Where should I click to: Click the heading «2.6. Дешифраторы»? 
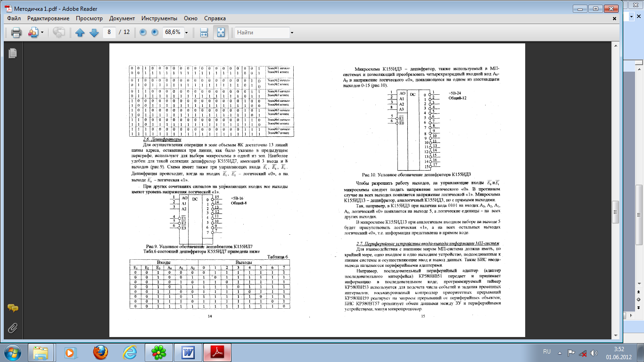[163, 140]
